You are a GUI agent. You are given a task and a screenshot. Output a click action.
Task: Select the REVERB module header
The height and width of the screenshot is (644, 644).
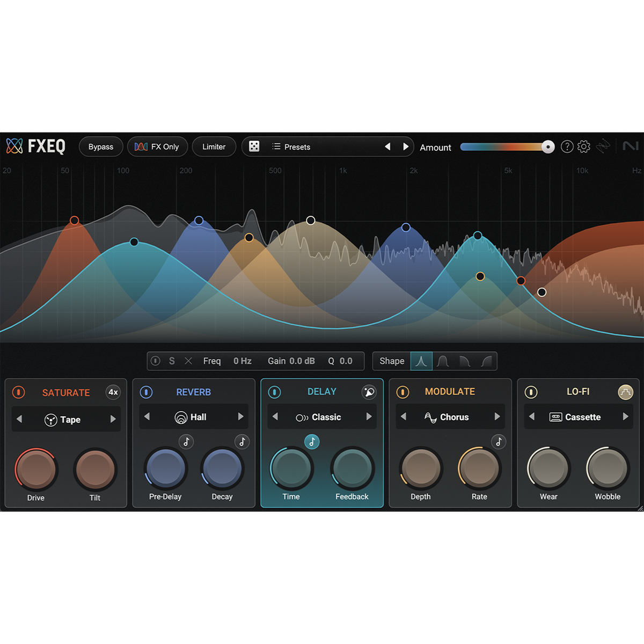point(193,392)
